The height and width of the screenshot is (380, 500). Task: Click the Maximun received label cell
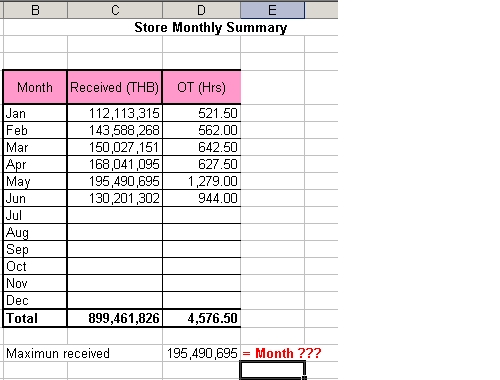[x=58, y=353]
